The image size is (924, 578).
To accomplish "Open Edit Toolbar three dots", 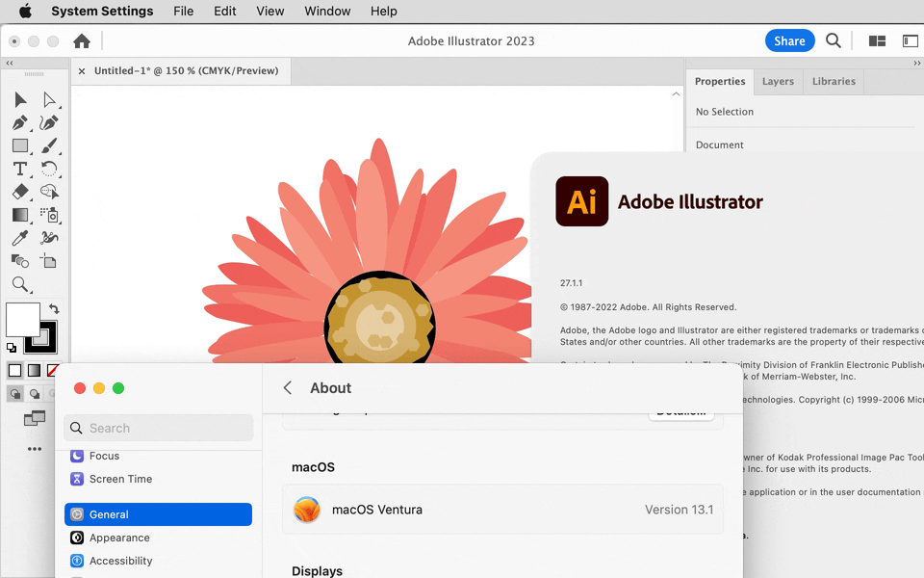I will pyautogui.click(x=35, y=449).
